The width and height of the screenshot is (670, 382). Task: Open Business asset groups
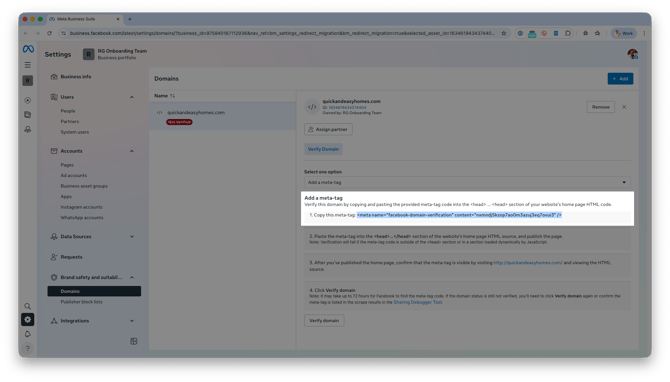click(84, 186)
